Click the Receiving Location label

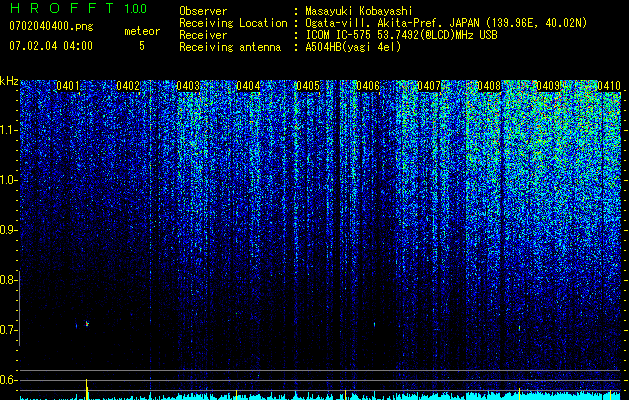click(x=233, y=23)
